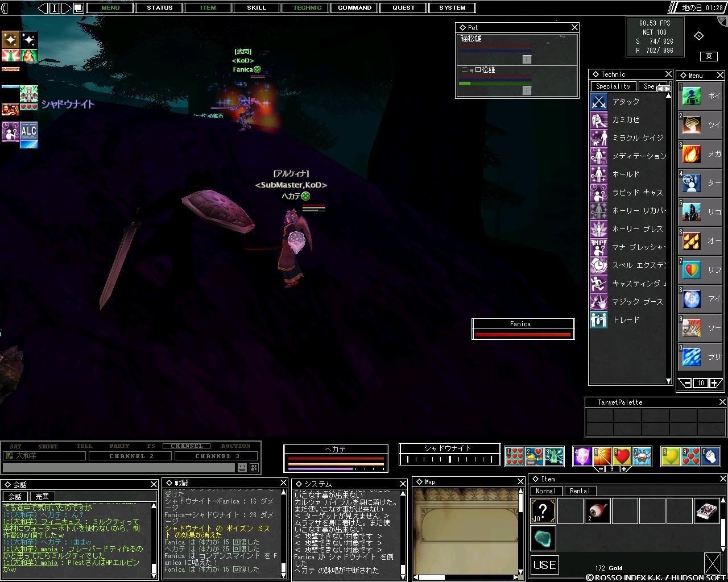728x582 pixels.
Task: Switch chat mode to SAY
Action: coord(16,446)
